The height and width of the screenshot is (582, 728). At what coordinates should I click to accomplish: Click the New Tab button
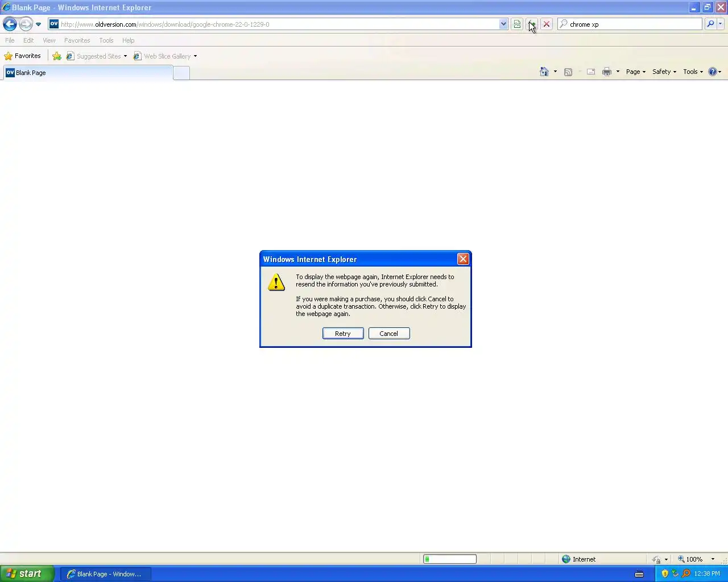[181, 73]
